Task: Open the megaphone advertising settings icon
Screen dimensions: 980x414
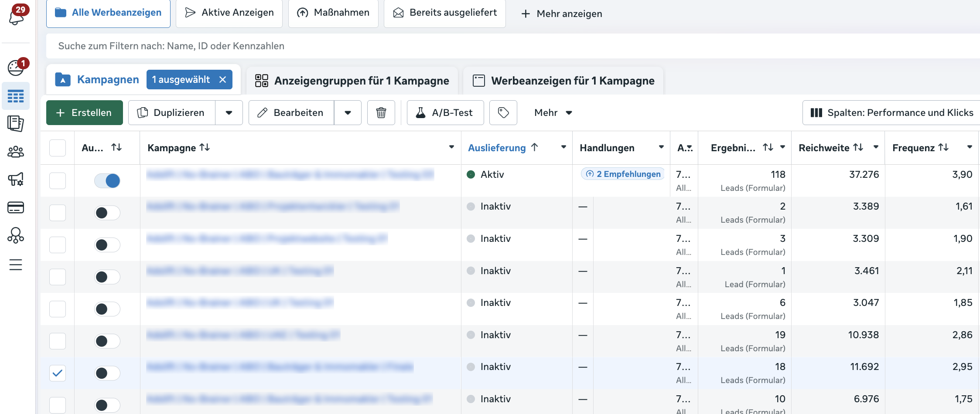Action: click(16, 179)
